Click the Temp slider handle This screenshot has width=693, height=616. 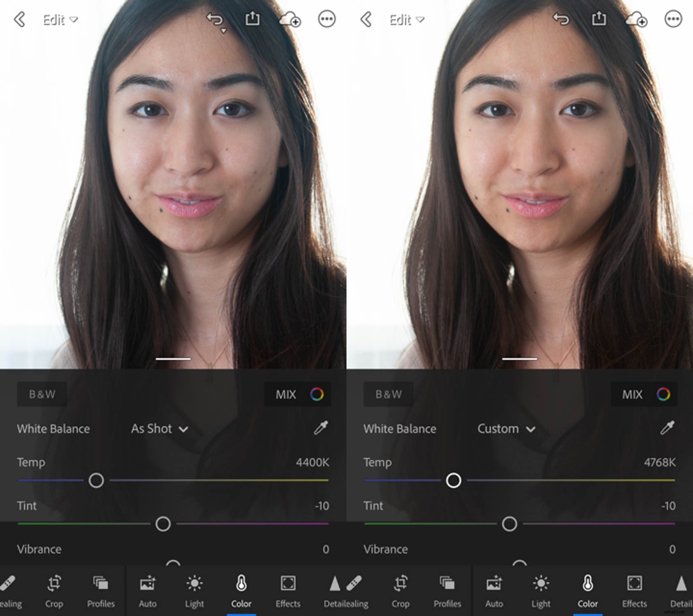(x=96, y=480)
